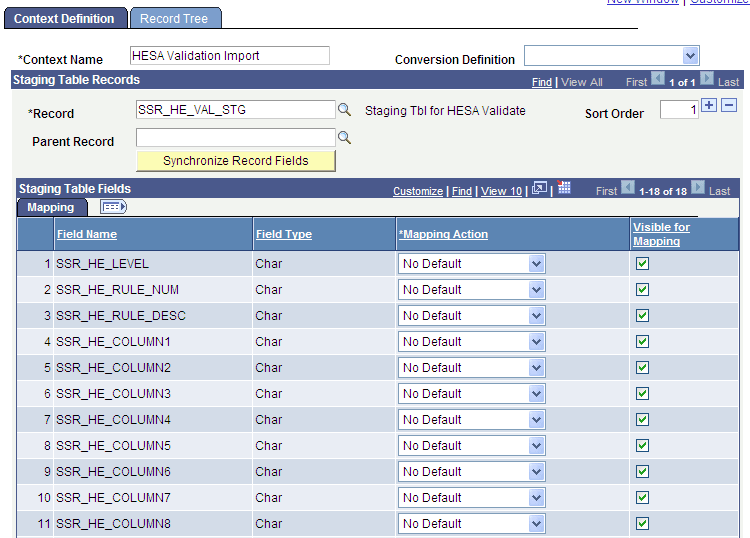Open the Conversion Definition dropdown

(612, 56)
